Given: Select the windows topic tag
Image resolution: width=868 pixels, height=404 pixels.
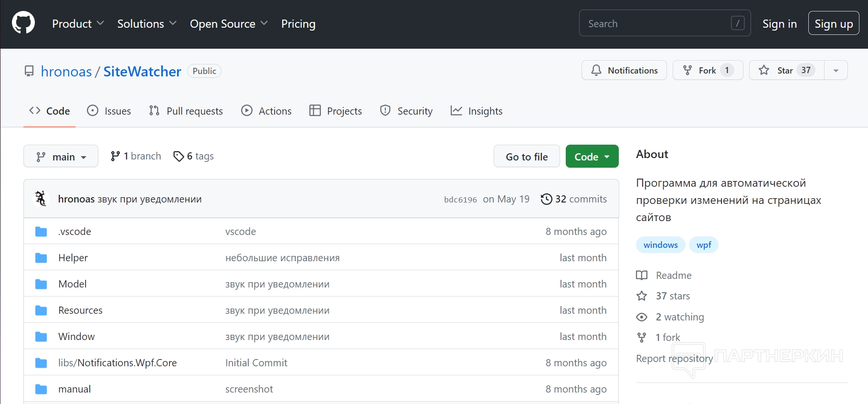Looking at the screenshot, I should 660,245.
